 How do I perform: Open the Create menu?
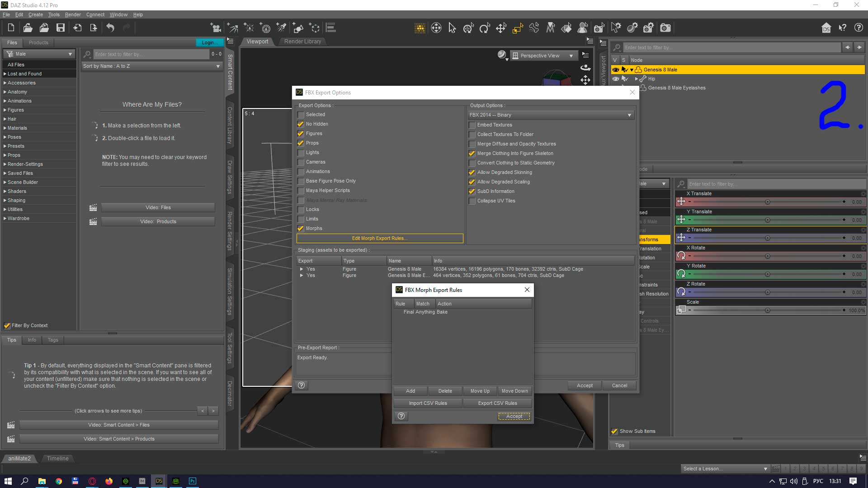(x=35, y=14)
